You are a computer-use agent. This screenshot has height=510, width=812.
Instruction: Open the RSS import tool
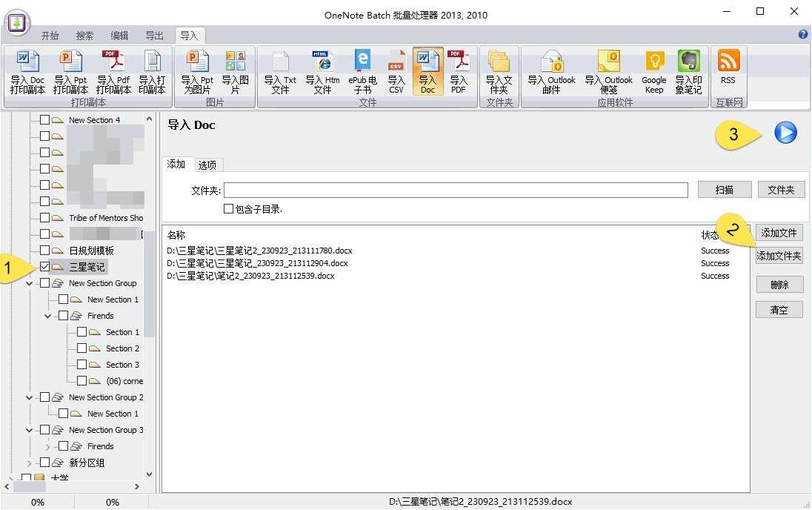tap(728, 68)
